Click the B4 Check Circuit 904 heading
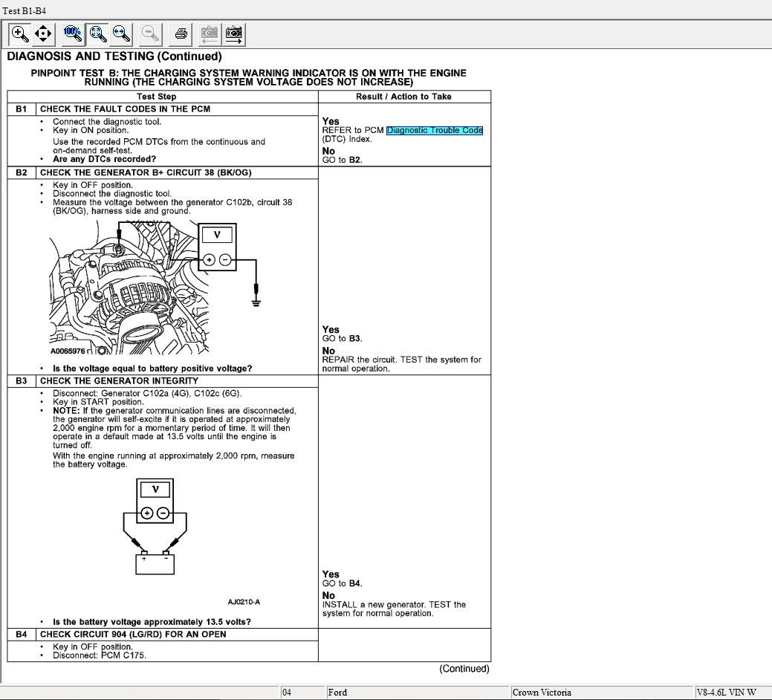This screenshot has height=700, width=772. click(x=133, y=635)
